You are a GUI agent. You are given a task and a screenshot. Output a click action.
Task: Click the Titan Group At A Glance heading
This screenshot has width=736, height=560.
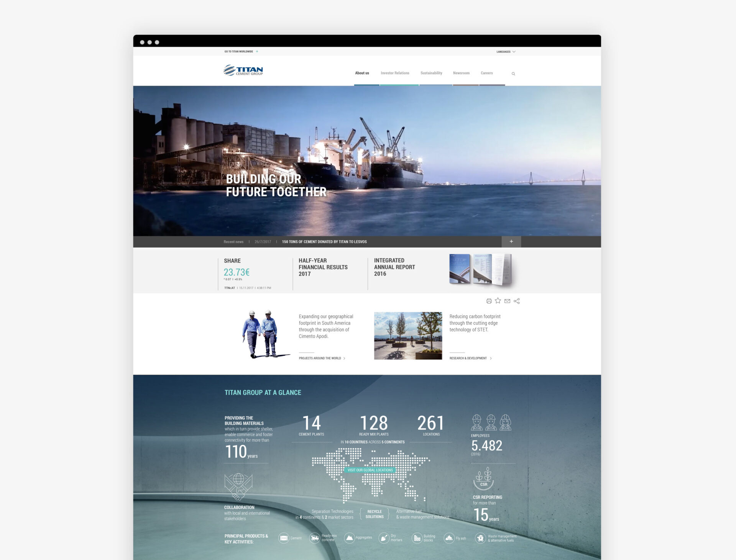[x=263, y=393]
